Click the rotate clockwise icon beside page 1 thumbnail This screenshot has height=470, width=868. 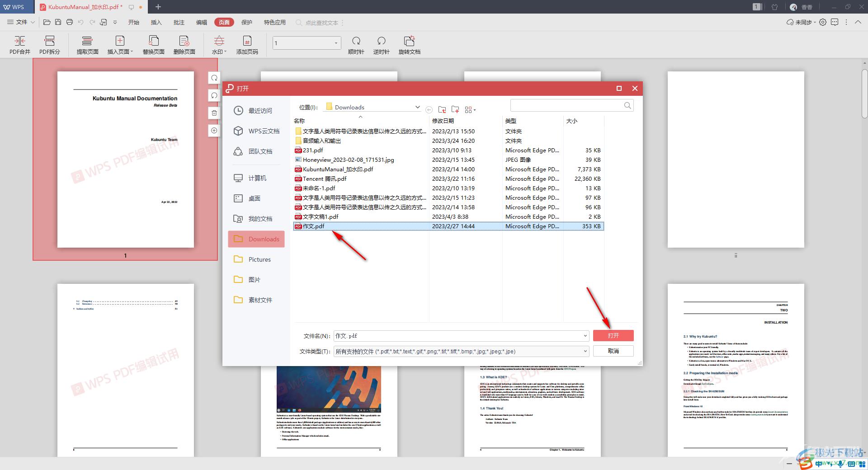coord(214,78)
